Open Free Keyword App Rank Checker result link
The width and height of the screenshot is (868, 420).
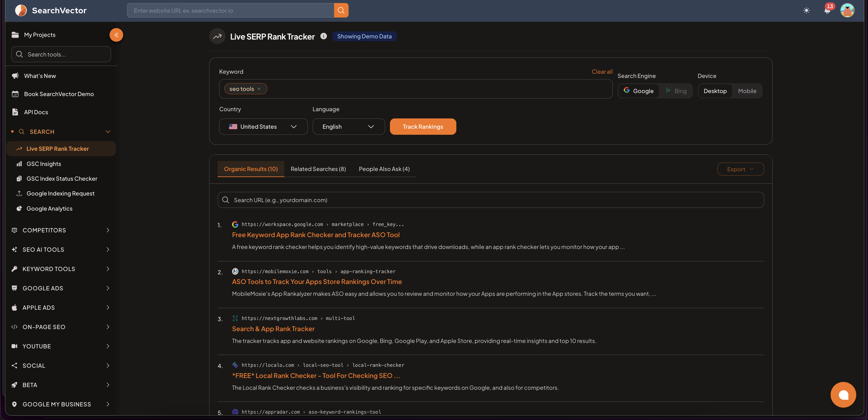tap(316, 235)
